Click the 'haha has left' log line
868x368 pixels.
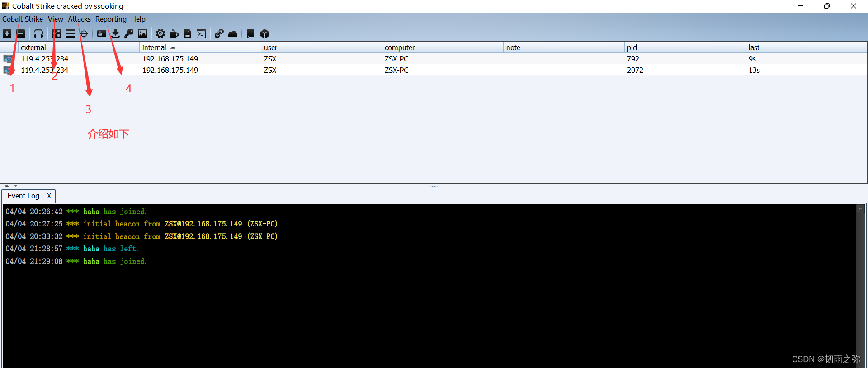click(72, 249)
